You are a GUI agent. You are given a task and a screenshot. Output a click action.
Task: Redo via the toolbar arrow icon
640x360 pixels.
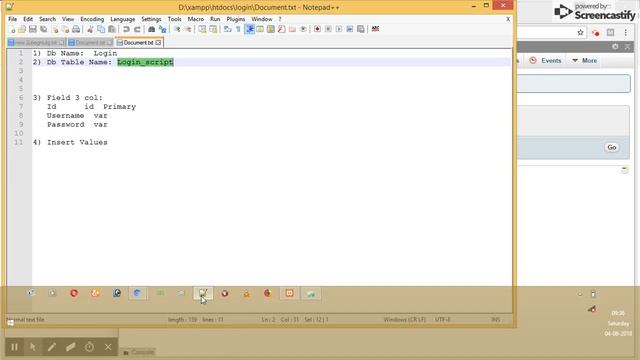137,29
